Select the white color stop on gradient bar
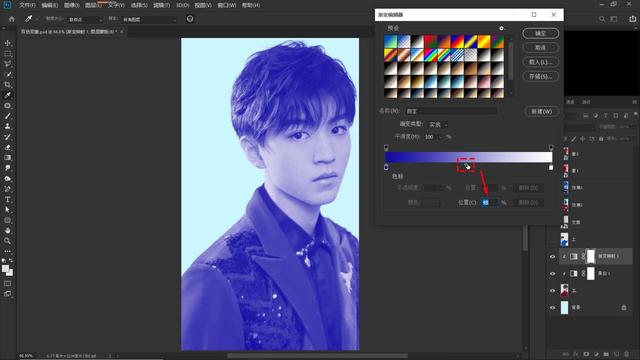 [x=551, y=167]
